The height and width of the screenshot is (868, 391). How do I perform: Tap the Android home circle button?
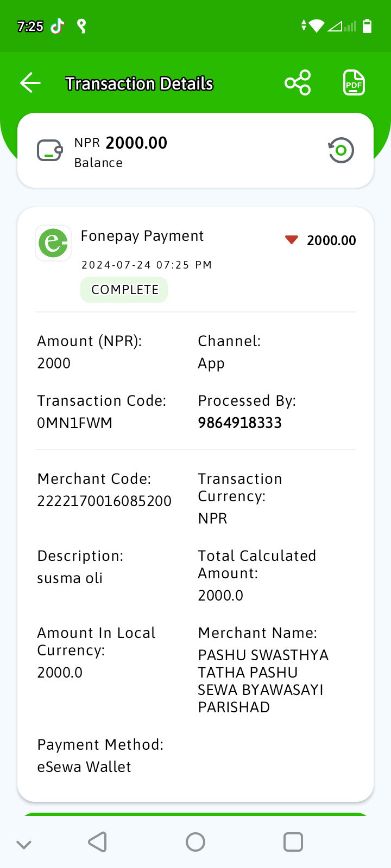point(195,842)
